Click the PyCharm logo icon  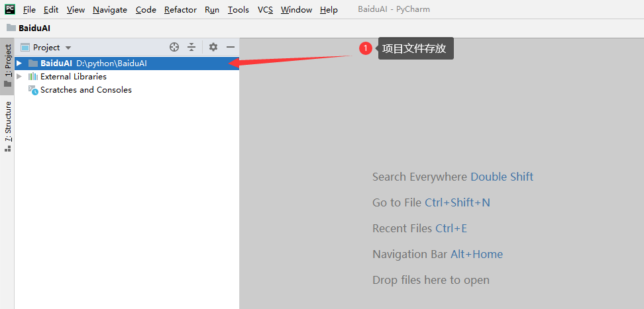pos(10,9)
